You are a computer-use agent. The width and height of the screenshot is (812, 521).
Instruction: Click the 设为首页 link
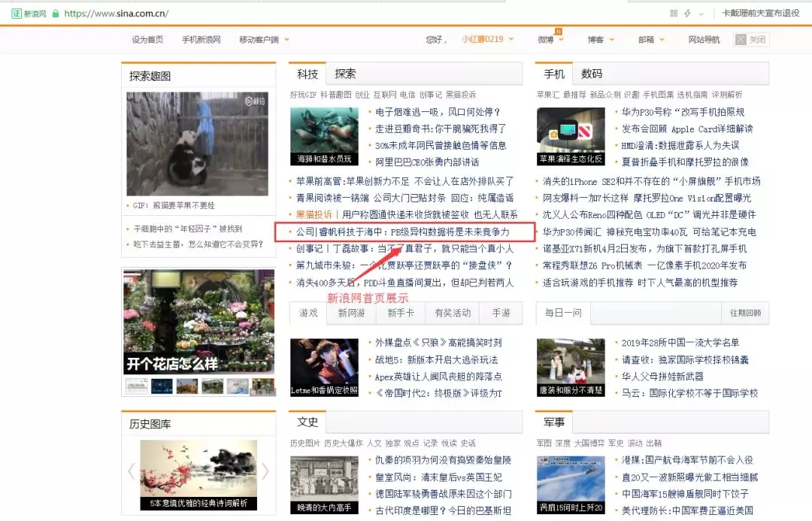coord(147,40)
